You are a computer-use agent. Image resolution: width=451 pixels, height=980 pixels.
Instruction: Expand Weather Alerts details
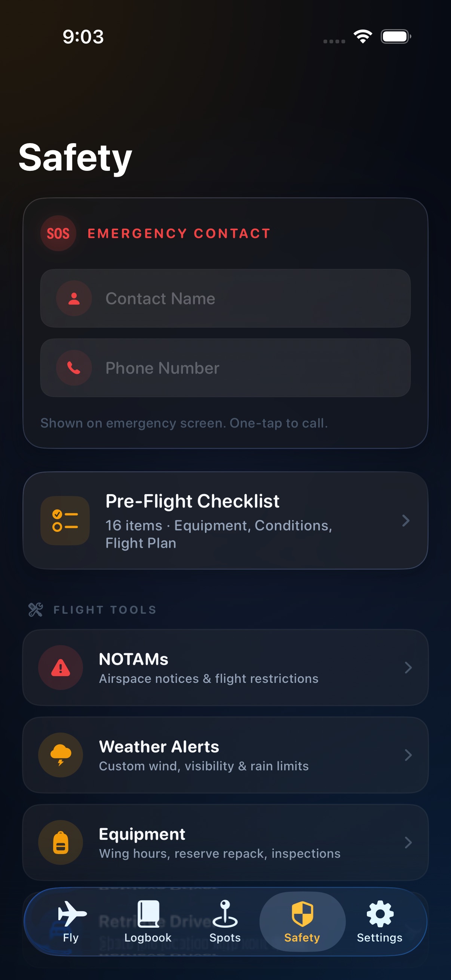click(x=408, y=755)
